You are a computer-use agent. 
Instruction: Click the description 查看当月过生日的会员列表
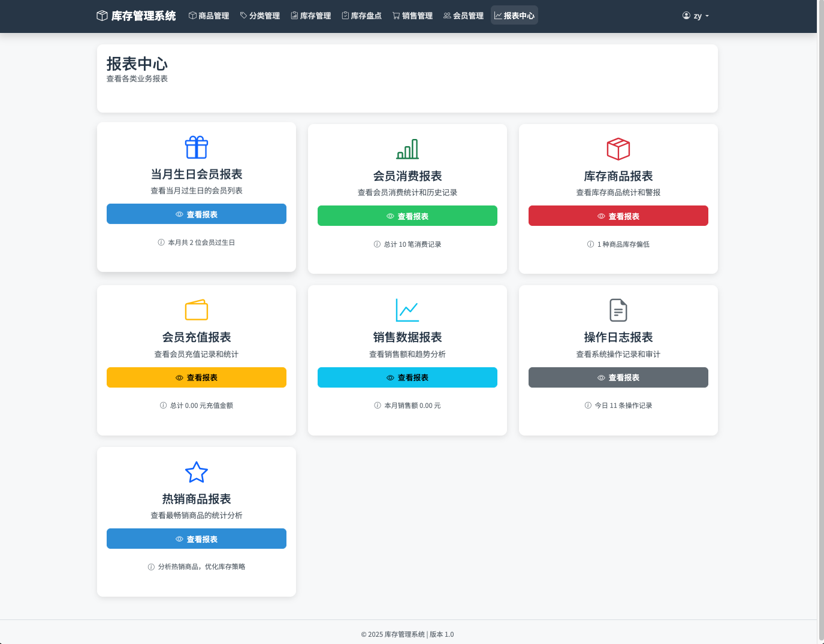pyautogui.click(x=197, y=191)
